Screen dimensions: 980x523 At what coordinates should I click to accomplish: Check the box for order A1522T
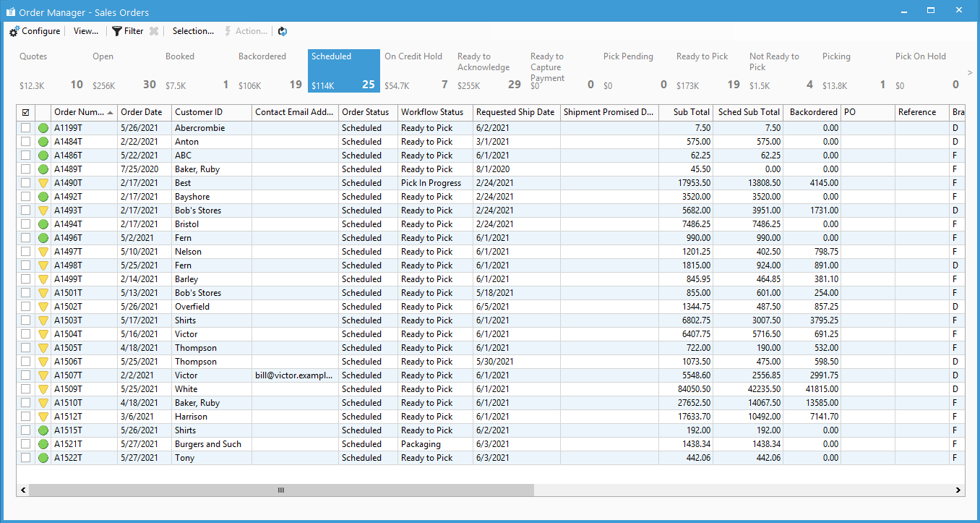click(x=26, y=458)
